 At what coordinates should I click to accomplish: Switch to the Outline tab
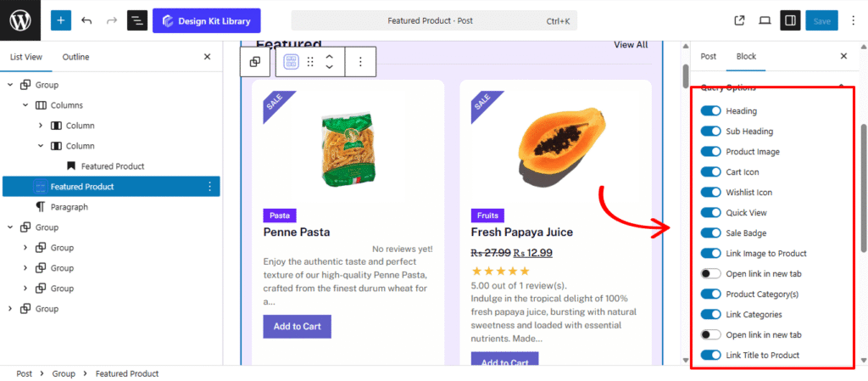pos(75,57)
